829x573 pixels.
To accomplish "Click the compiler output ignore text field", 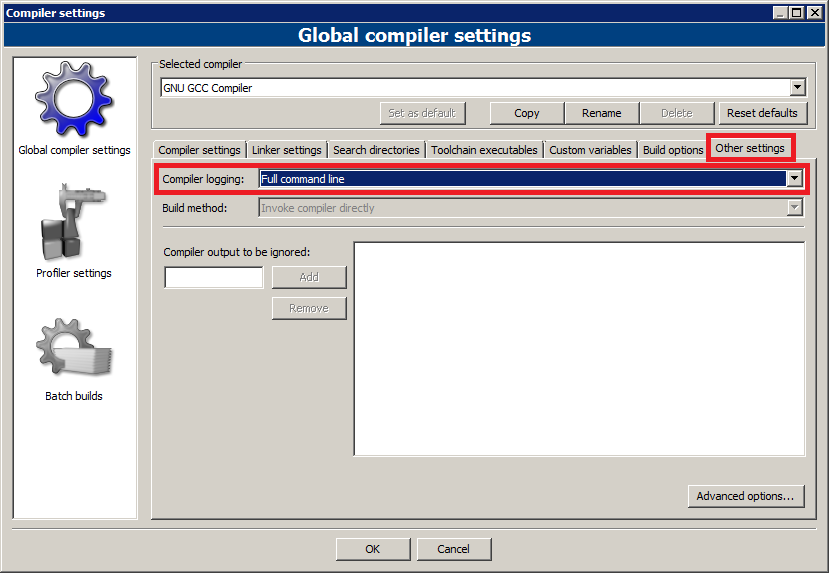I will pos(213,277).
